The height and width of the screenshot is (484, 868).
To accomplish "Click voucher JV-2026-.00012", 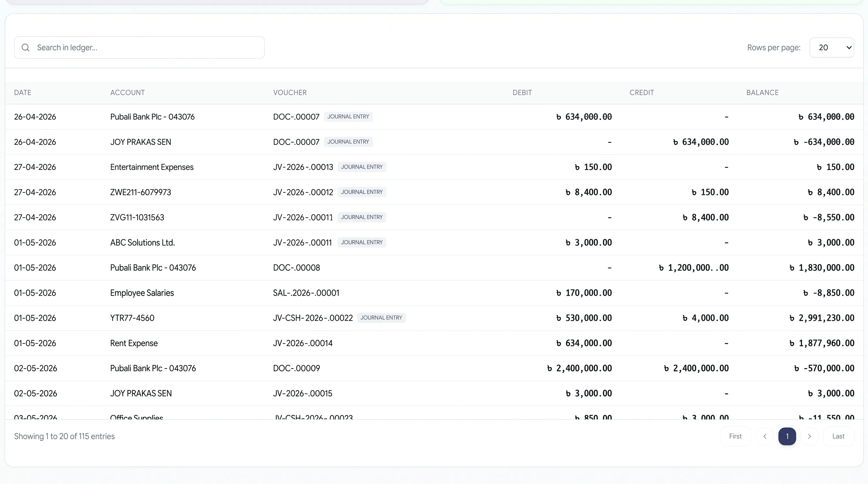I will click(x=303, y=192).
